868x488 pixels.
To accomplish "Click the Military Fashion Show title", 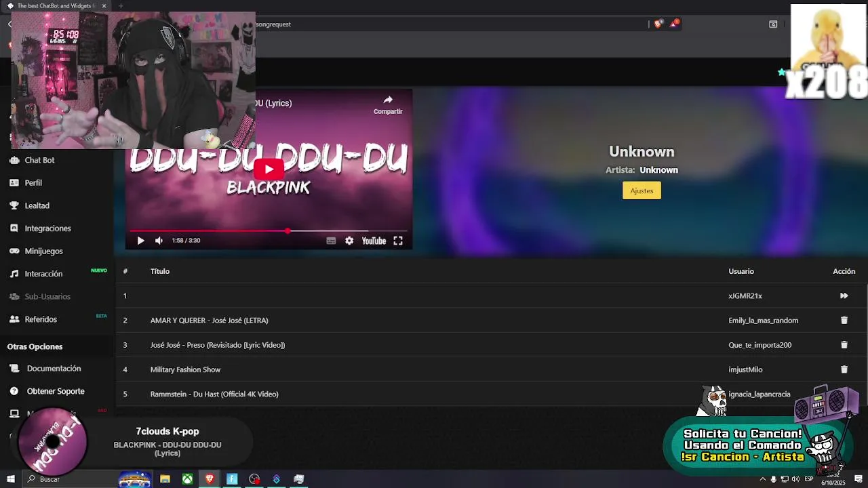I will pyautogui.click(x=185, y=369).
